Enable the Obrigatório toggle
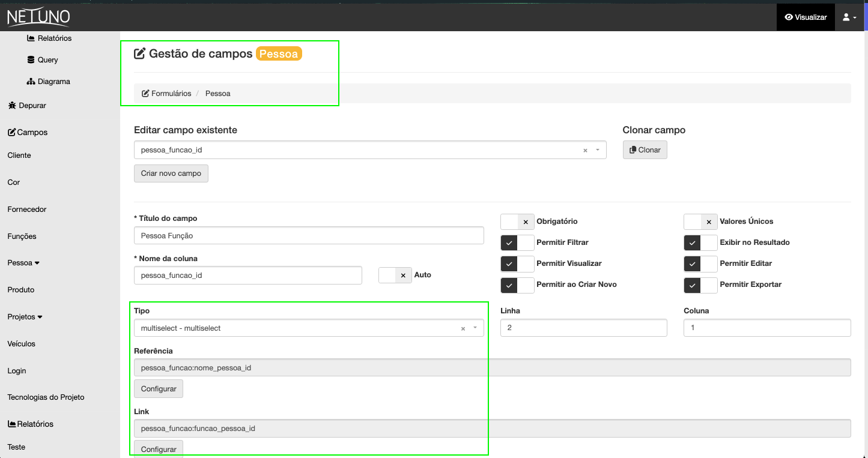 tap(517, 221)
